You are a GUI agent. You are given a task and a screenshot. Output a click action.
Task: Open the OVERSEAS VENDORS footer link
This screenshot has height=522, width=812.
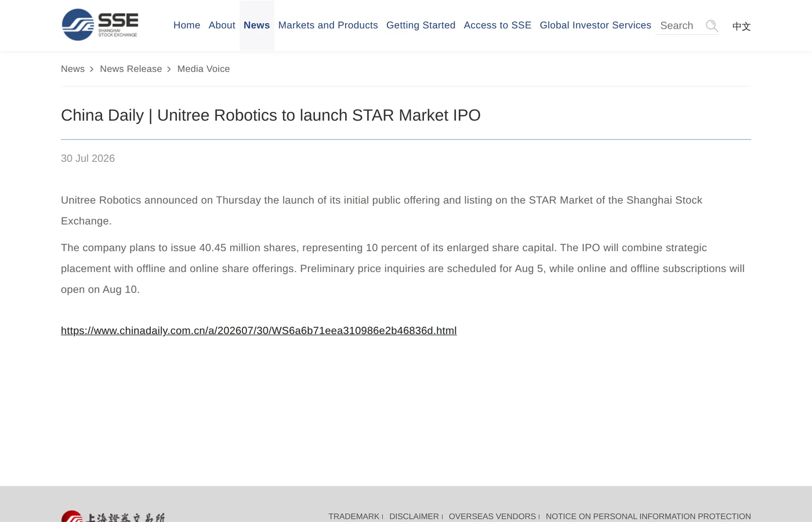(492, 516)
